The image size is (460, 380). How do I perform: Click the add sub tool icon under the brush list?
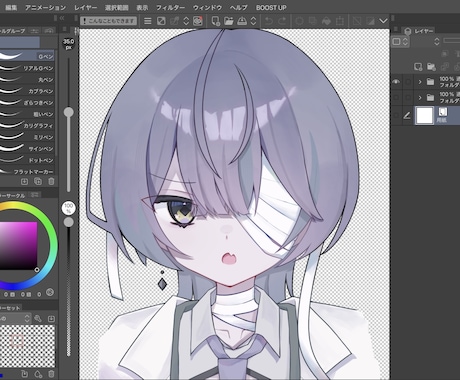click(x=24, y=182)
